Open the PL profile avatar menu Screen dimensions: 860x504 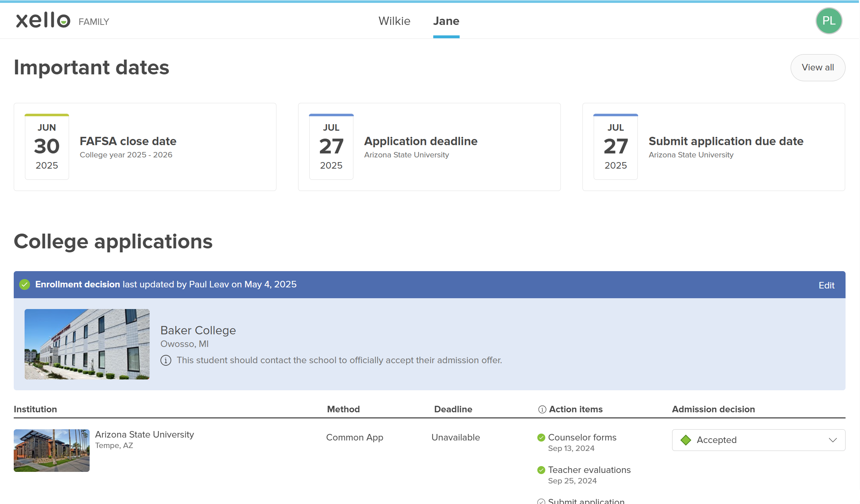click(829, 21)
